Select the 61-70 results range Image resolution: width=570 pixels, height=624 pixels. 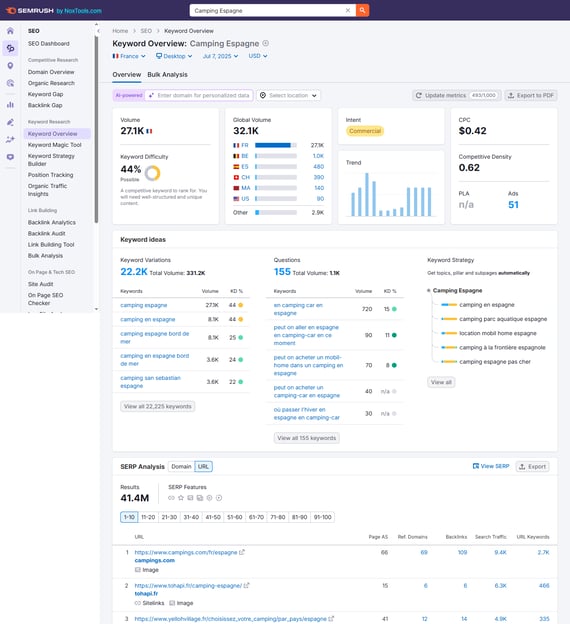coord(256,517)
